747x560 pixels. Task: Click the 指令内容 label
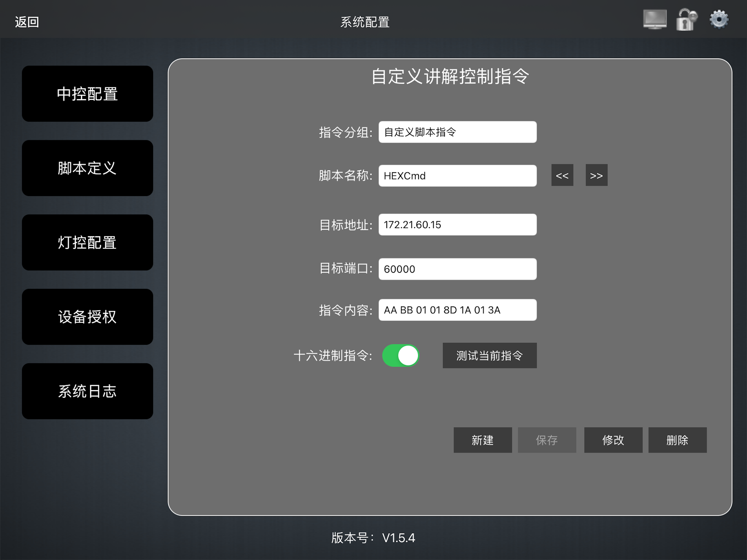(x=345, y=310)
